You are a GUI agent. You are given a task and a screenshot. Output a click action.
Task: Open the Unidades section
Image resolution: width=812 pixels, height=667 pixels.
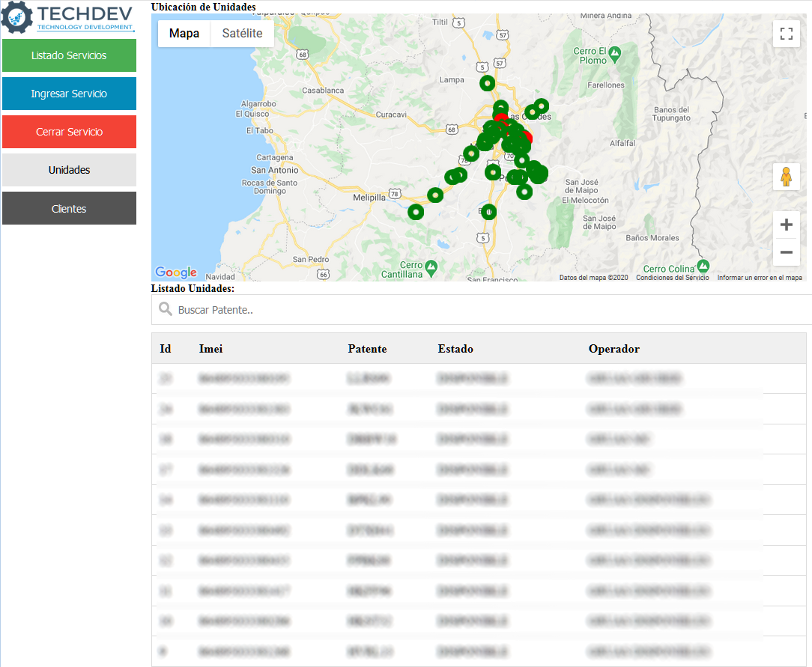pyautogui.click(x=70, y=170)
